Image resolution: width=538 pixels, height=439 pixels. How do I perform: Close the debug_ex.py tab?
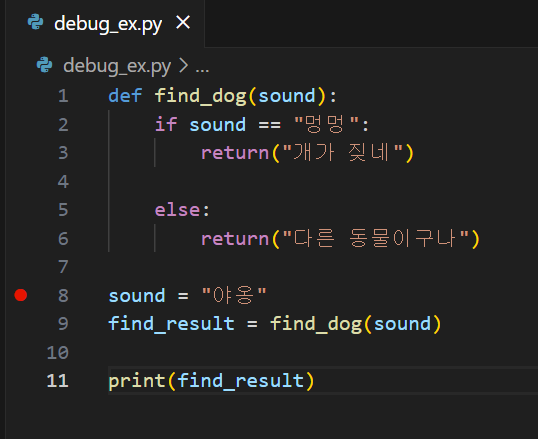(183, 23)
